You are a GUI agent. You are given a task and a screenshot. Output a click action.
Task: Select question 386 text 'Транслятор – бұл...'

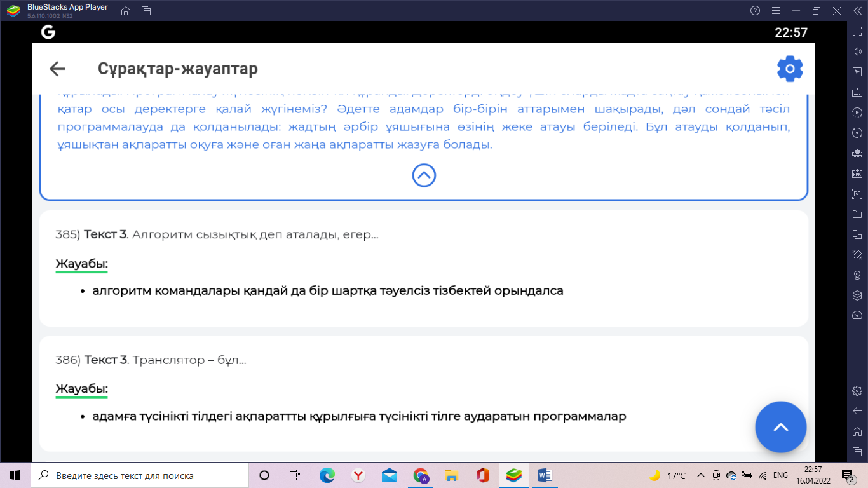point(189,360)
